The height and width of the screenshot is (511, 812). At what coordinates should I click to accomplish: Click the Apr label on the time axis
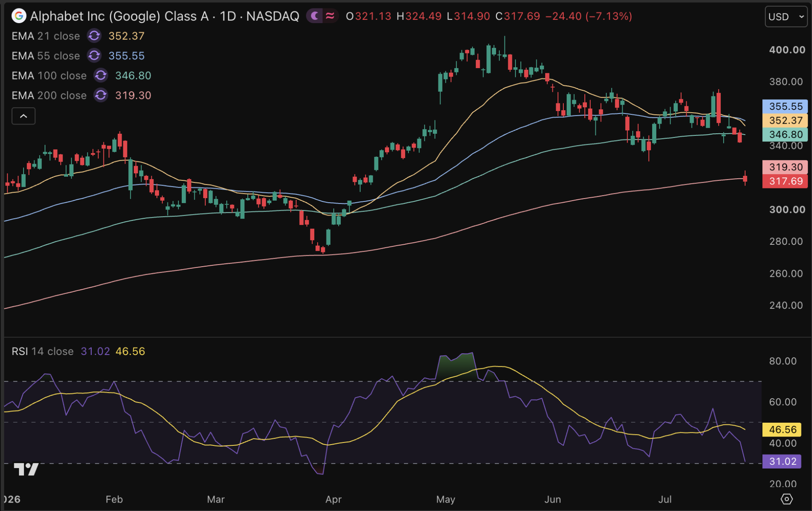point(333,499)
